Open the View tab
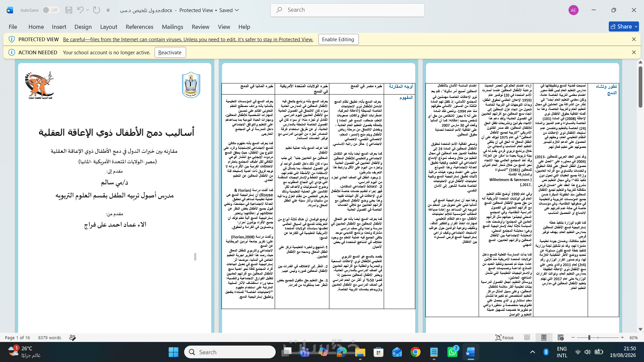Image resolution: width=644 pixels, height=362 pixels. tap(224, 27)
